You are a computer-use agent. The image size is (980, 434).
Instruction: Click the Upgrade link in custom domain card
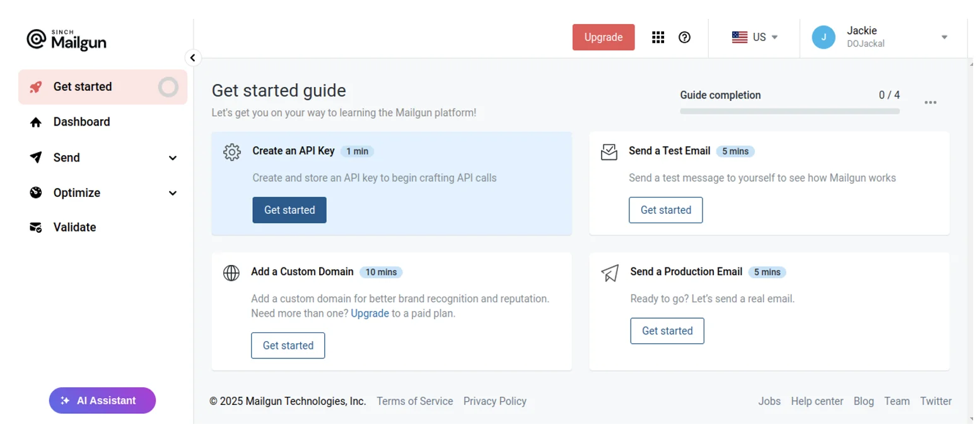click(x=370, y=314)
